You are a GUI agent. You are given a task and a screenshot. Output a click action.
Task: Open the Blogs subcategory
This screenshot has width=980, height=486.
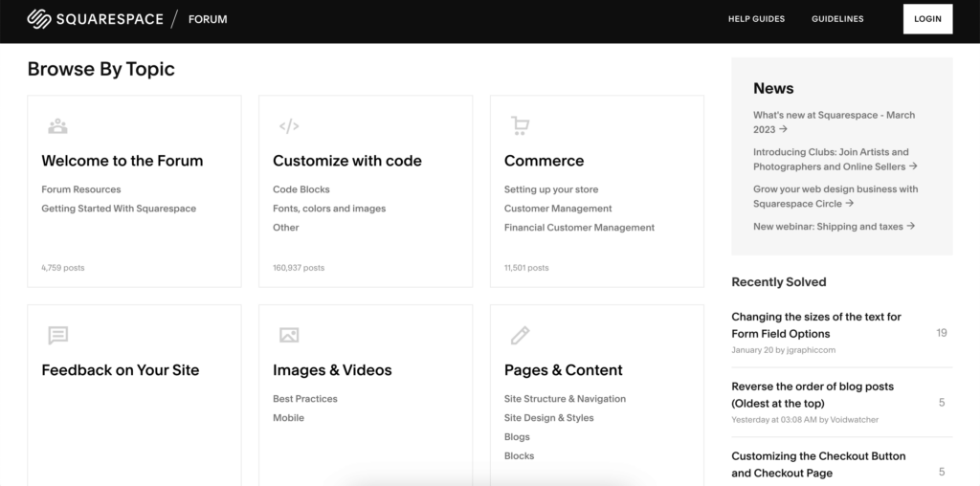517,436
